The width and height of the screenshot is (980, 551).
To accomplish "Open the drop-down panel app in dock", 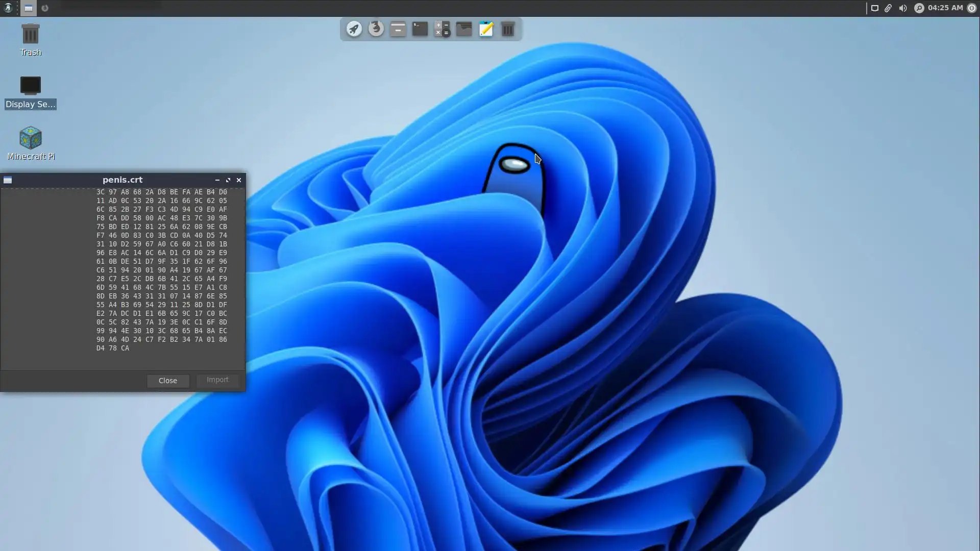I will pyautogui.click(x=398, y=29).
